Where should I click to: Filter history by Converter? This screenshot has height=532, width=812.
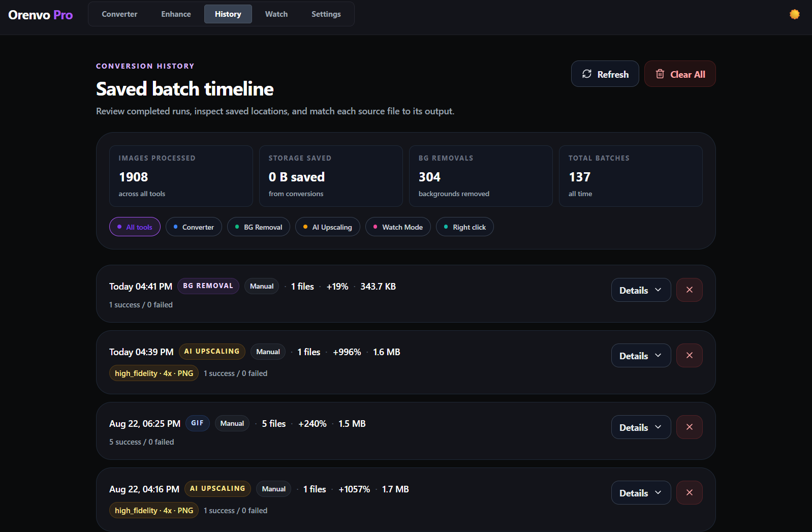click(x=194, y=227)
